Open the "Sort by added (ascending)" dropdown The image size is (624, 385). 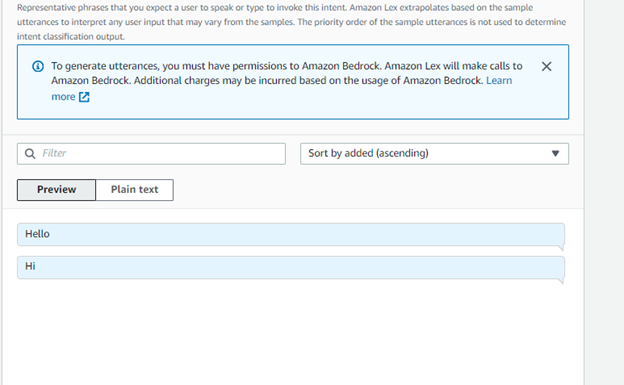pyautogui.click(x=434, y=154)
